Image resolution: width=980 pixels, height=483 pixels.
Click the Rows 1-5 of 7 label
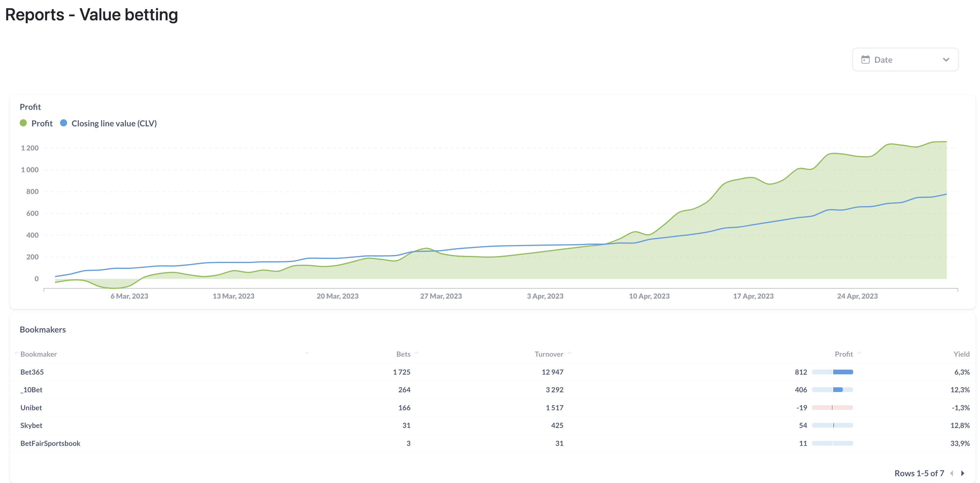[x=919, y=473]
